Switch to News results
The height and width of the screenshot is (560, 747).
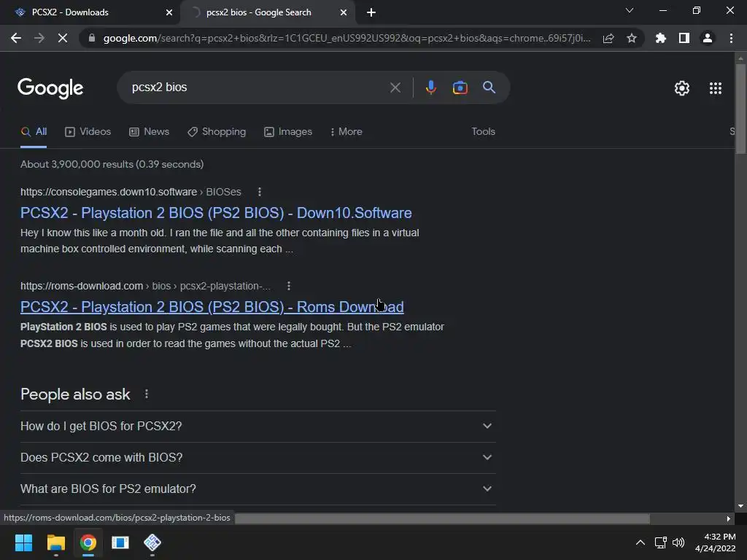point(149,131)
